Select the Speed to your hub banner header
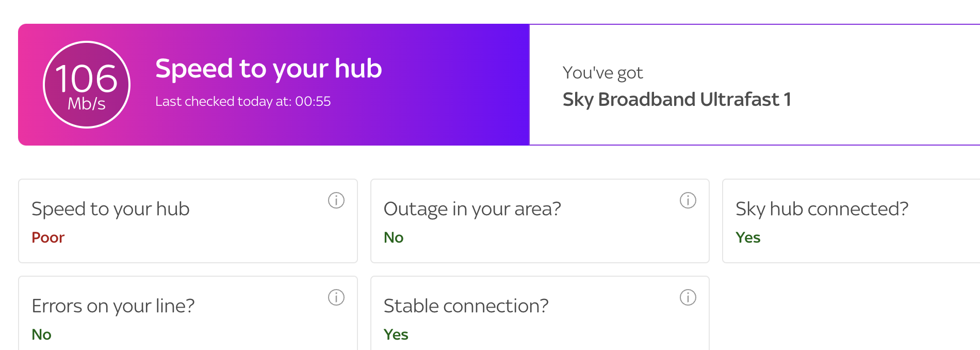980x350 pixels. point(269,68)
